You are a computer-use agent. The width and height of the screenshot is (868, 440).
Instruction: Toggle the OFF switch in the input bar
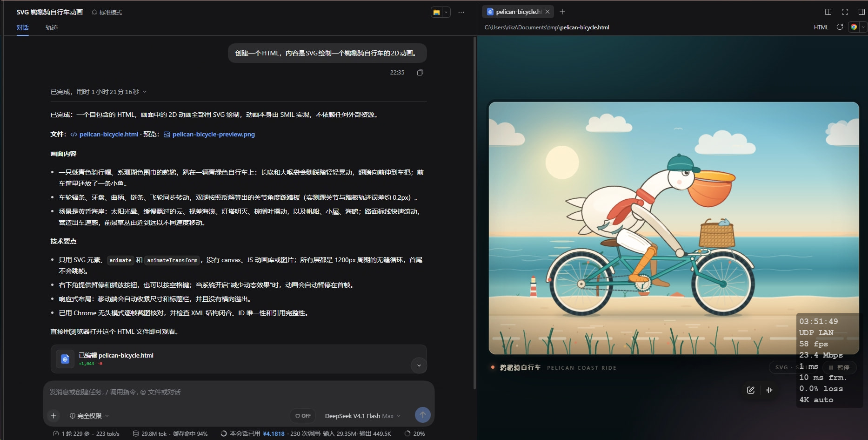click(x=303, y=416)
